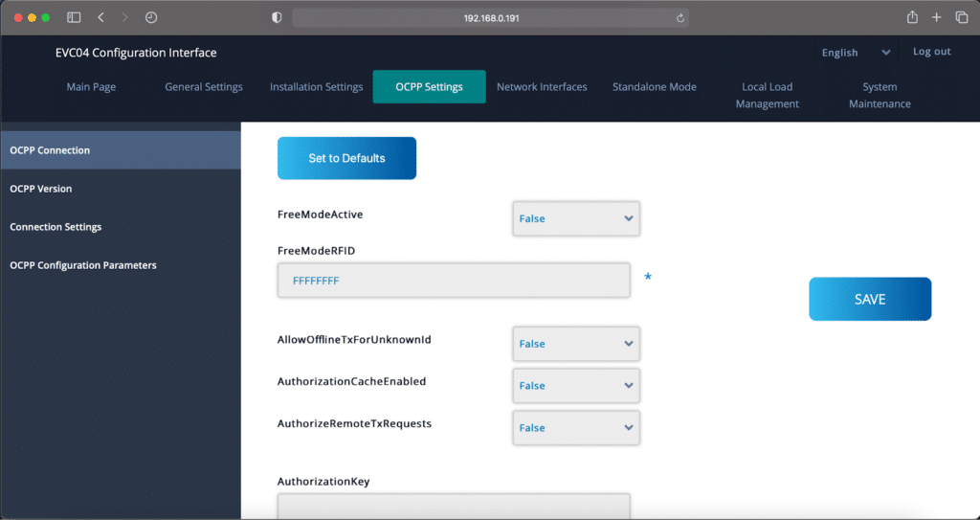Click the SAVE button
This screenshot has height=520, width=980.
[870, 299]
